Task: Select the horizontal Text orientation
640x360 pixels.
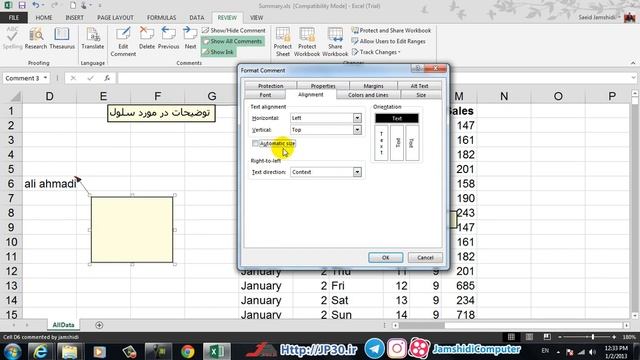Action: click(397, 118)
